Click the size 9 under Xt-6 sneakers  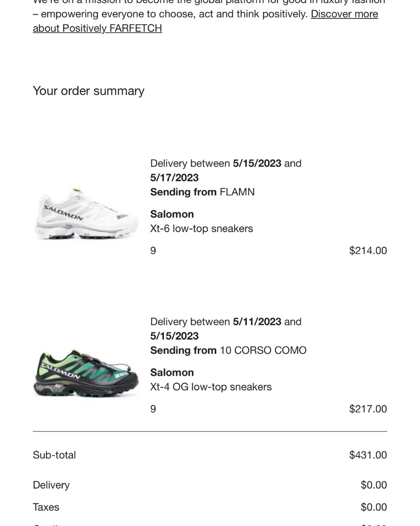(153, 251)
